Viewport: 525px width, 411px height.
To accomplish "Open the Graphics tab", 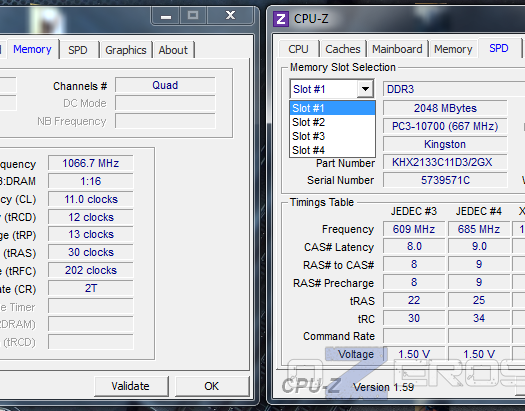I will tap(126, 50).
